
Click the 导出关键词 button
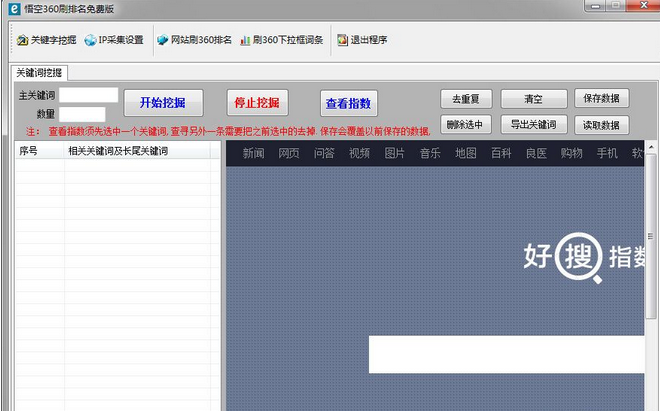tap(534, 125)
